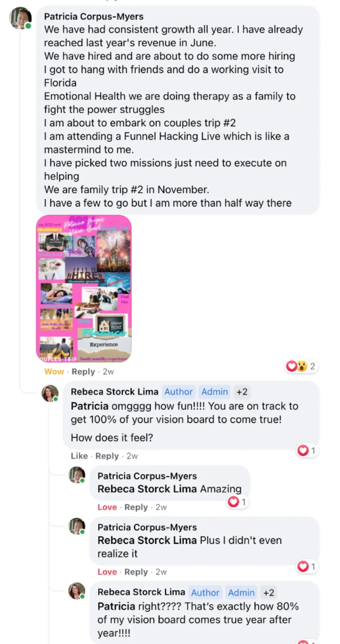View heart reaction on 'didn't even realize it' comment
The width and height of the screenshot is (340, 644).
coord(307,567)
